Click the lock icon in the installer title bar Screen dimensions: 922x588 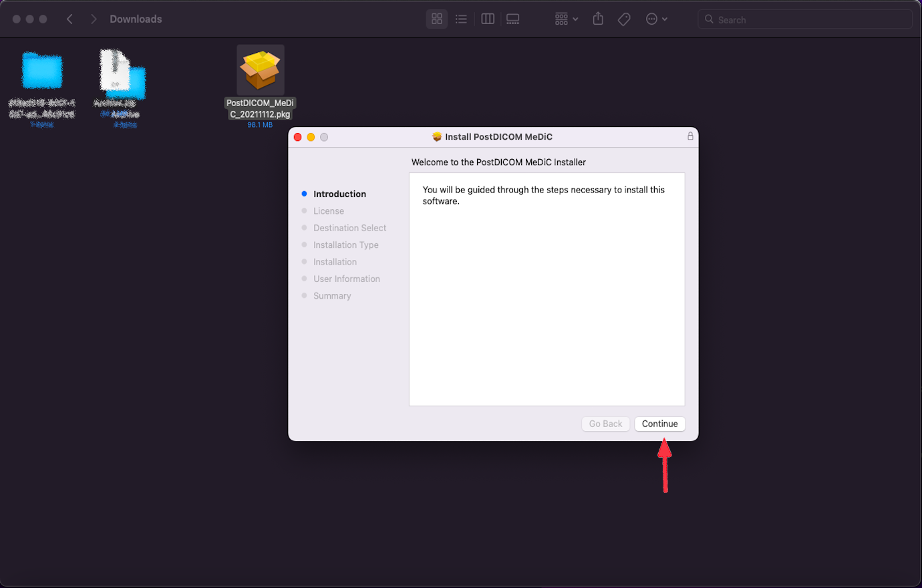tap(690, 136)
